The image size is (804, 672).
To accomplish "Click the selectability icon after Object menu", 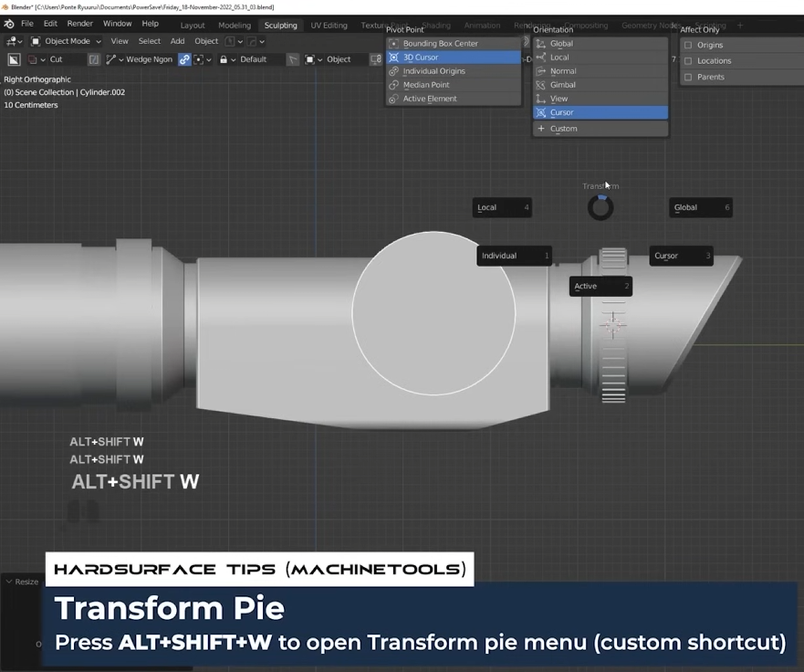I will [230, 41].
